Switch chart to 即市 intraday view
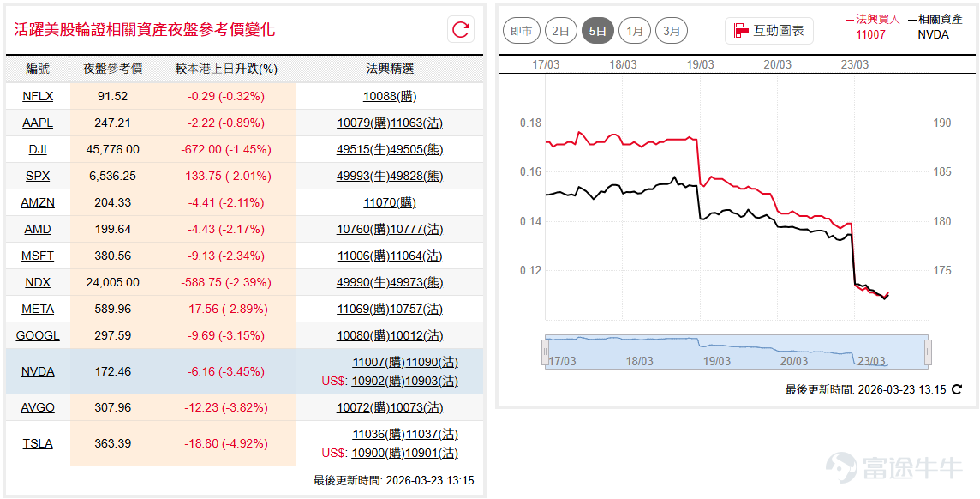This screenshot has width=980, height=499. click(x=521, y=31)
